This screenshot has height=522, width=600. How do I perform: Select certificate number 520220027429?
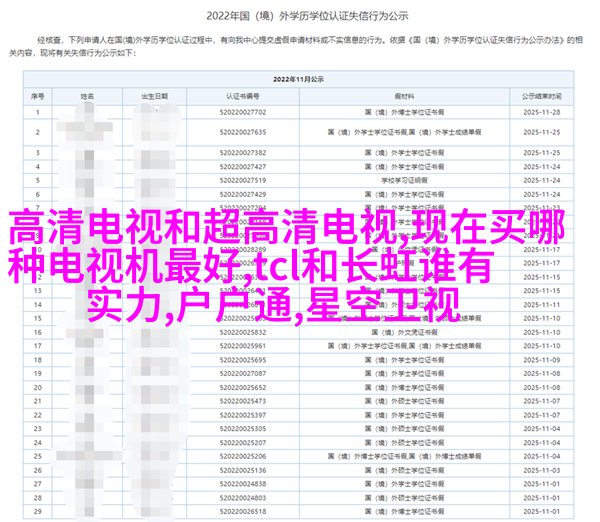(243, 194)
